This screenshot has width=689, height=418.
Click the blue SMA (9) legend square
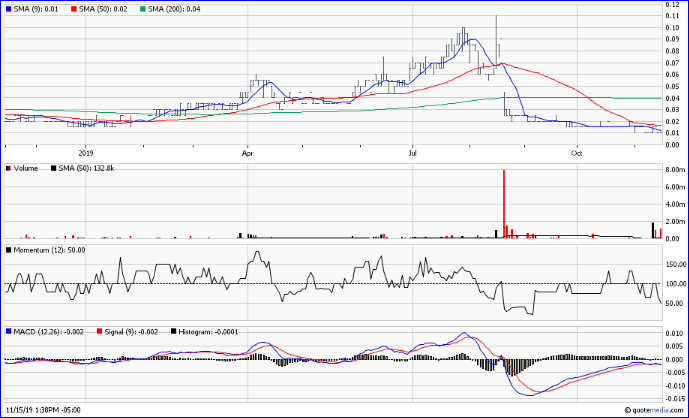(9, 9)
